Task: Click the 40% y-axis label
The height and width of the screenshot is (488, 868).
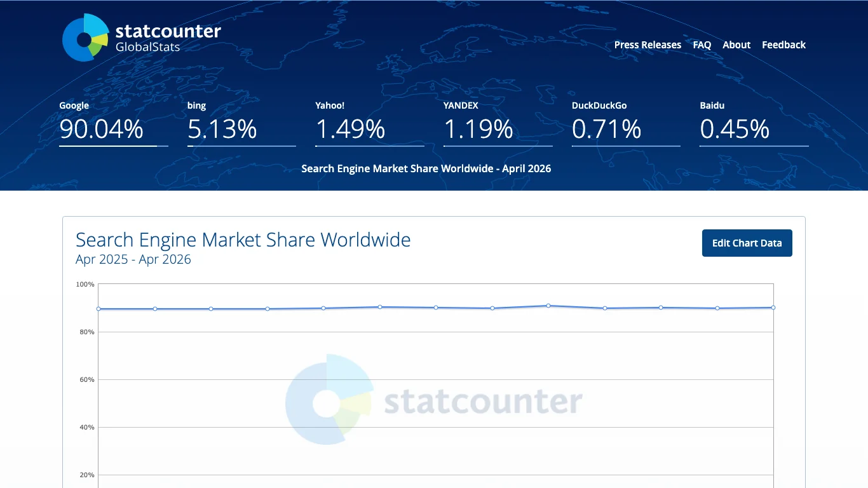Action: click(x=87, y=427)
